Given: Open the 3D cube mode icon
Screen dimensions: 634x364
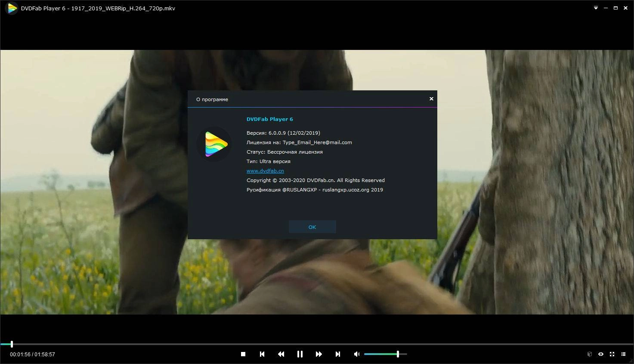Looking at the screenshot, I should pos(590,354).
